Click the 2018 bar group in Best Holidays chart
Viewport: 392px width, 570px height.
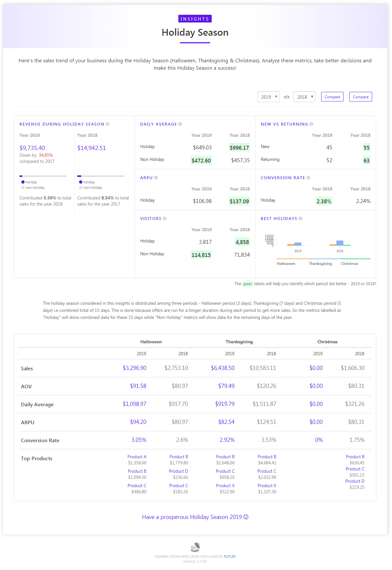(x=340, y=243)
